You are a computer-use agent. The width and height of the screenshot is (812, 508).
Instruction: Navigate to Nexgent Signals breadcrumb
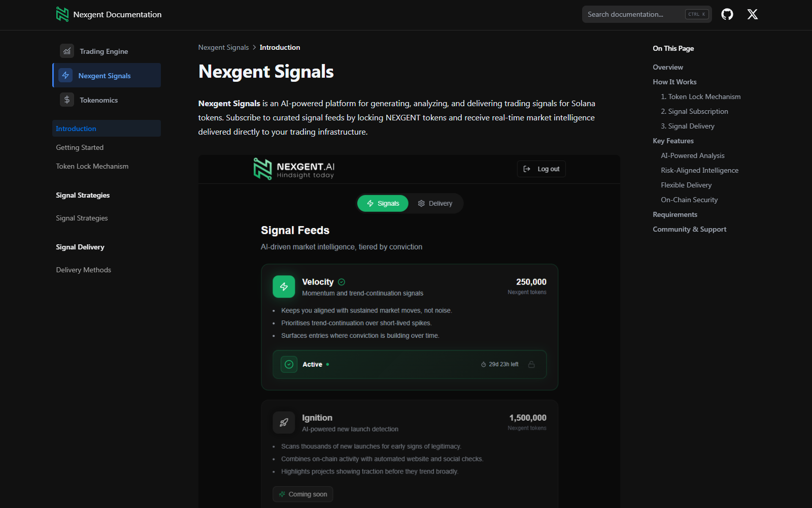pos(223,47)
